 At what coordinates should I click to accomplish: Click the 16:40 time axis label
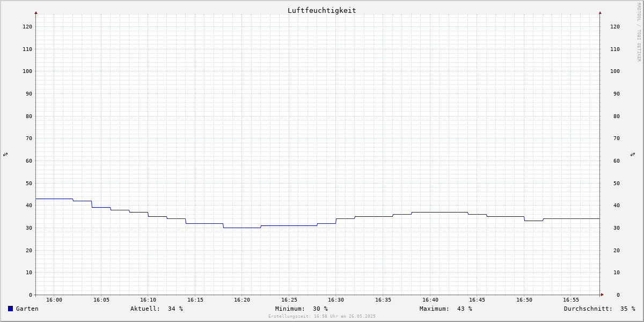pyautogui.click(x=430, y=300)
